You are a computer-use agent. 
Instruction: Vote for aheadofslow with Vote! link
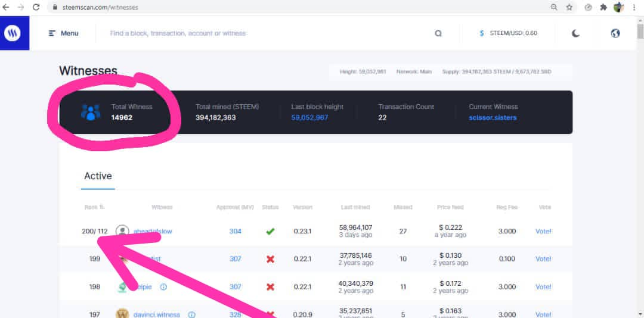[x=543, y=232]
